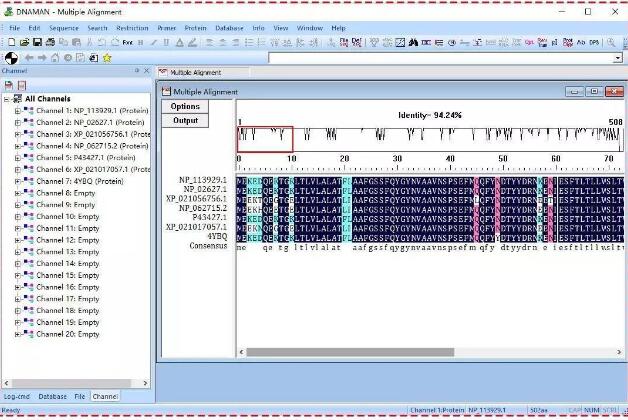Viewport: 628px width, 420px height.
Task: Click the Options button
Action: 185,107
